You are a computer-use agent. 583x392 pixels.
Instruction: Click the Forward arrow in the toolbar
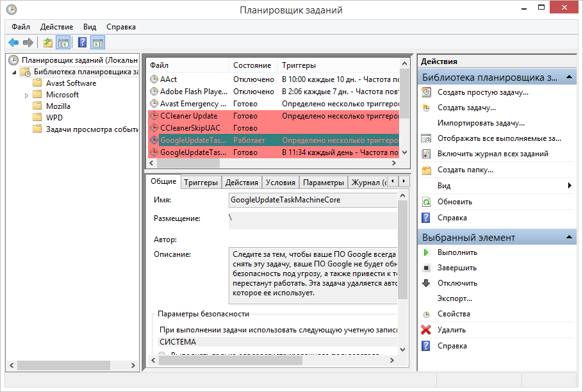click(x=28, y=43)
